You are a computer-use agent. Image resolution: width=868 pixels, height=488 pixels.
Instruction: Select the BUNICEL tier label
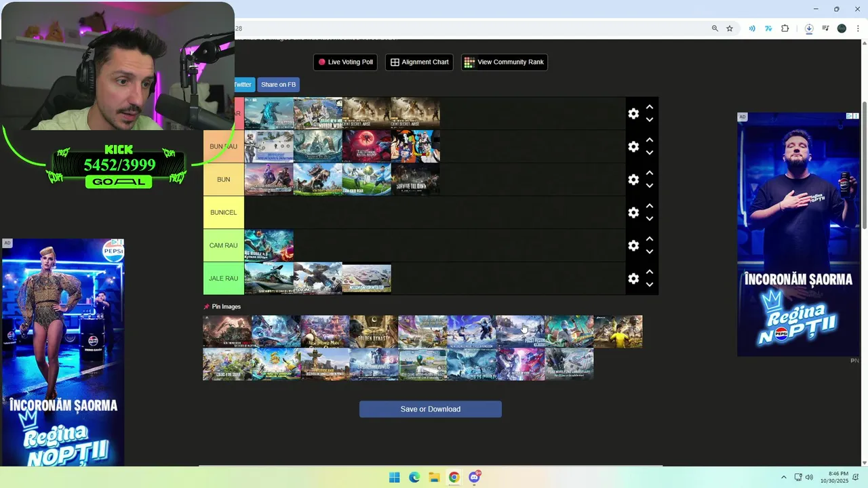point(224,212)
